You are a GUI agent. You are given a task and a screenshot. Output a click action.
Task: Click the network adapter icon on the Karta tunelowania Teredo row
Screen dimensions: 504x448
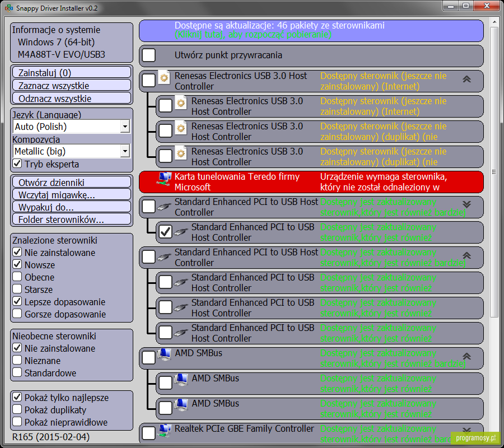click(164, 179)
